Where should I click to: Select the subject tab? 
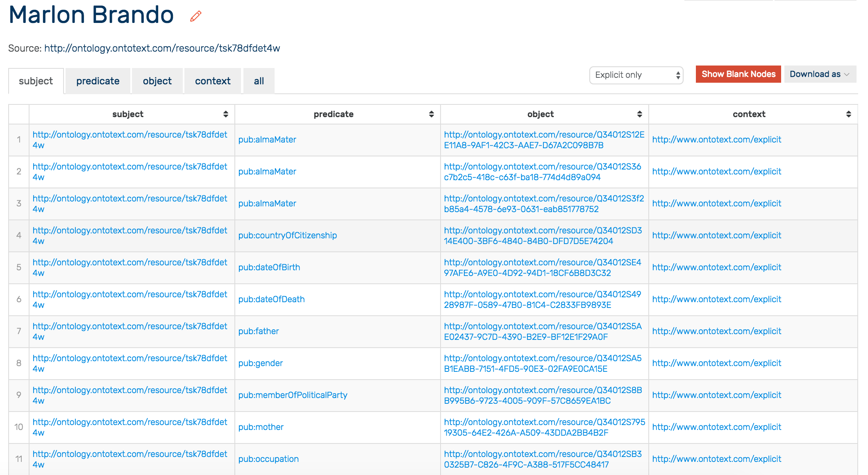(36, 81)
